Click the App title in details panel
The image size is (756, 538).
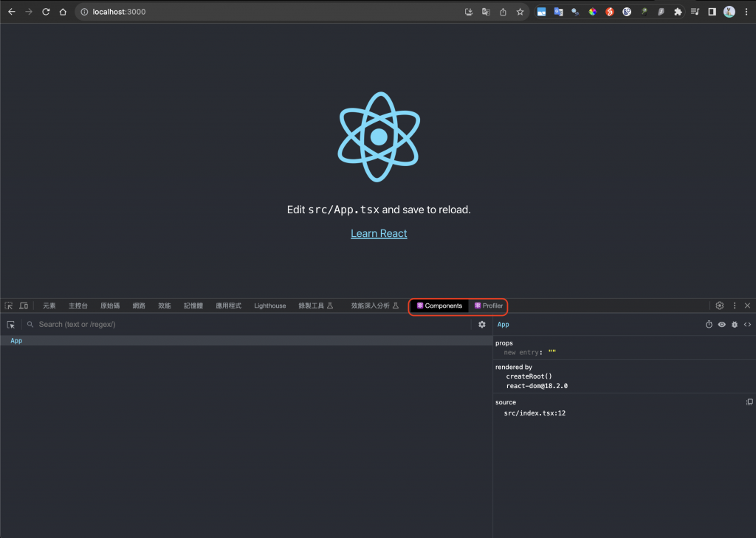click(x=503, y=325)
